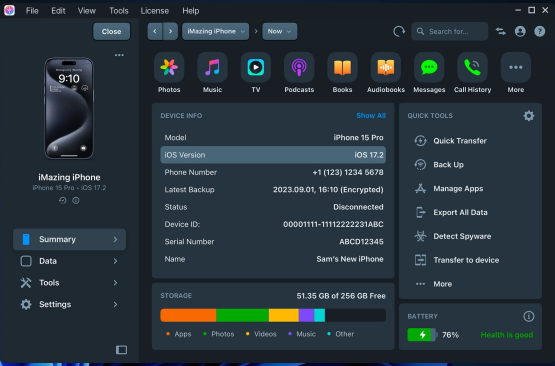555x366 pixels.
Task: Select the Serial Number ABCD12345 row
Action: 273,242
